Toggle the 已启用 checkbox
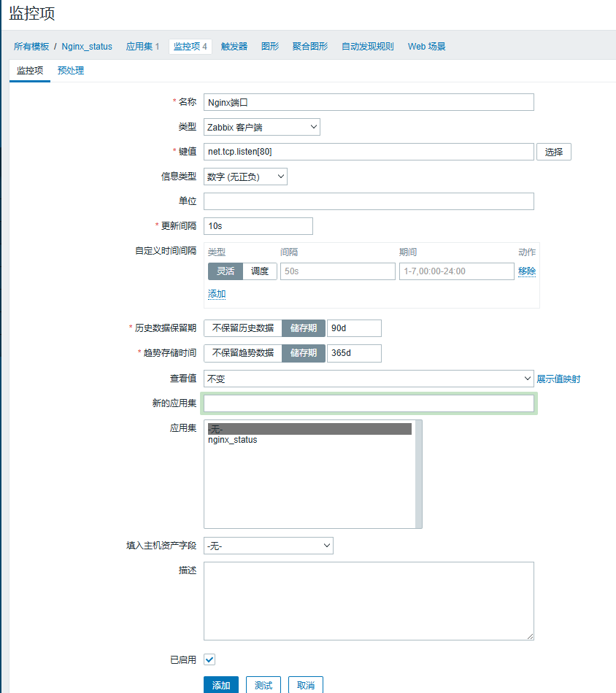Viewport: 616px width, 693px height. pyautogui.click(x=209, y=659)
